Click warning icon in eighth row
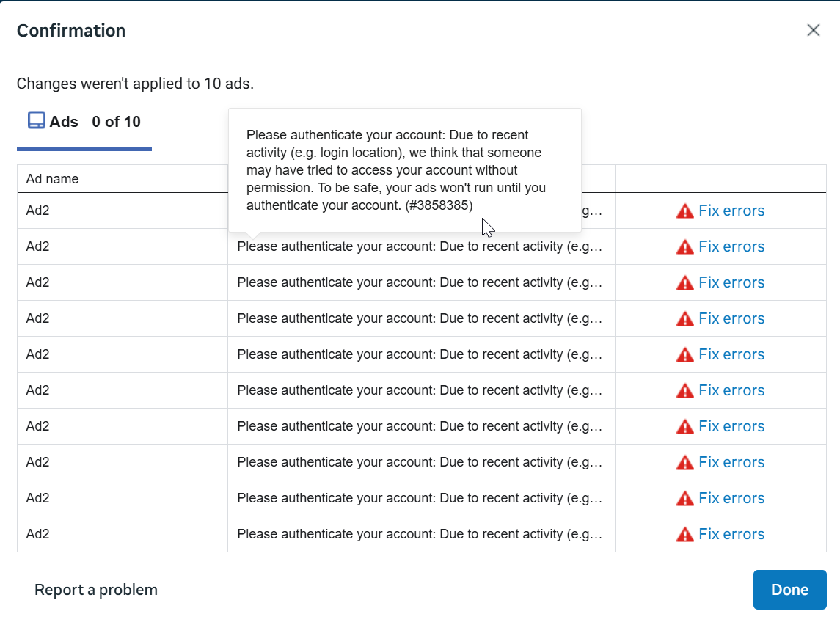 684,462
